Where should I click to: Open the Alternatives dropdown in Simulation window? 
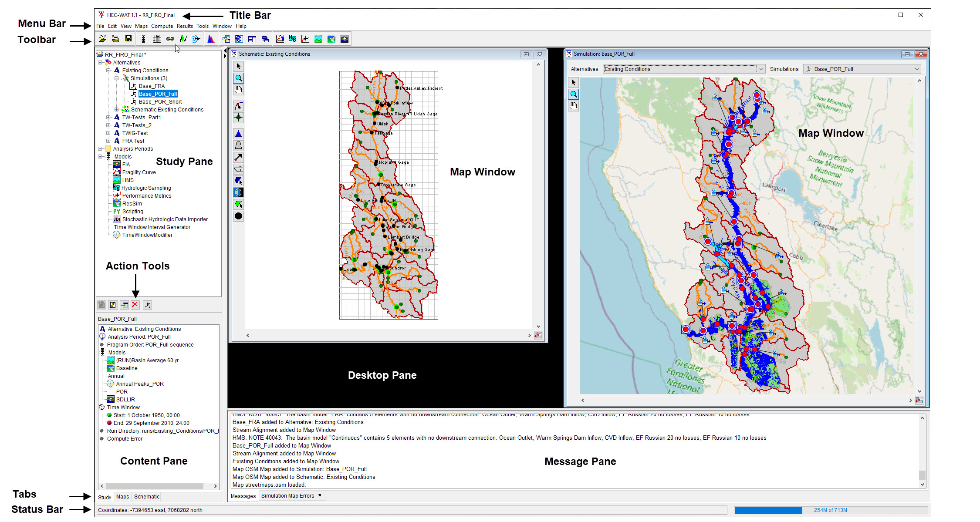(x=761, y=69)
